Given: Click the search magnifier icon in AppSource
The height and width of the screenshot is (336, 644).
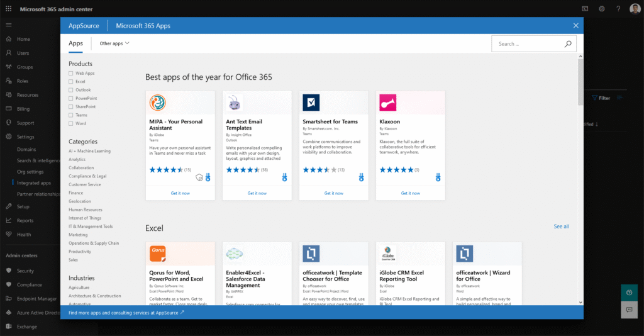Looking at the screenshot, I should [568, 43].
